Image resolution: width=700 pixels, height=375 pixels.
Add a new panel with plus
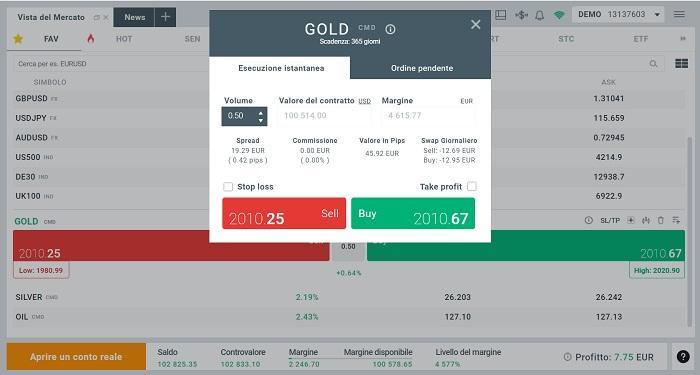point(165,17)
